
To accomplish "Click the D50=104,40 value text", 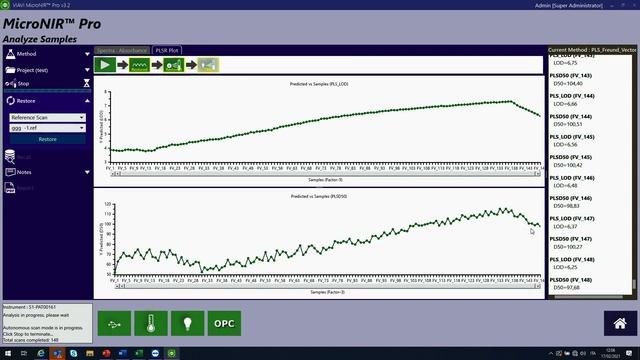I will 568,84.
